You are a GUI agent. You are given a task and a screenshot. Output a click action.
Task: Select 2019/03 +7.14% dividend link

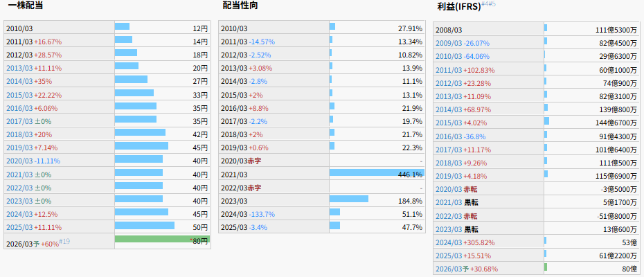point(19,148)
